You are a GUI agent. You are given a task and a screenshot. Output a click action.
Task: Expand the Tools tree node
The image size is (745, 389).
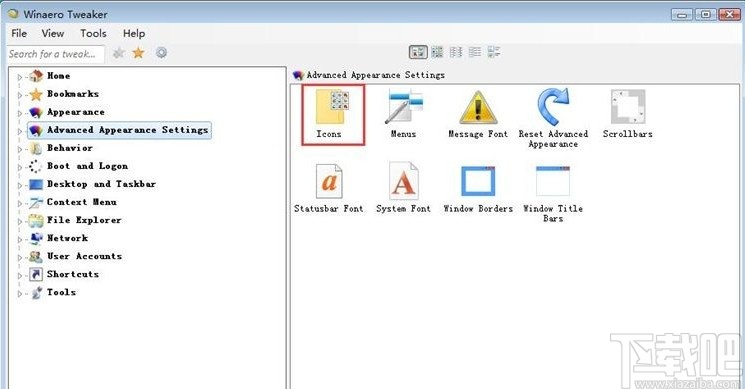20,294
